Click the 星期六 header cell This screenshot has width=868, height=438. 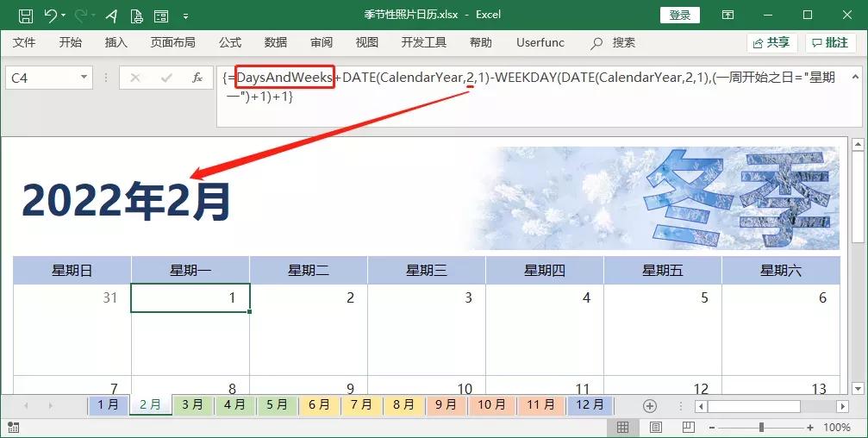781,270
